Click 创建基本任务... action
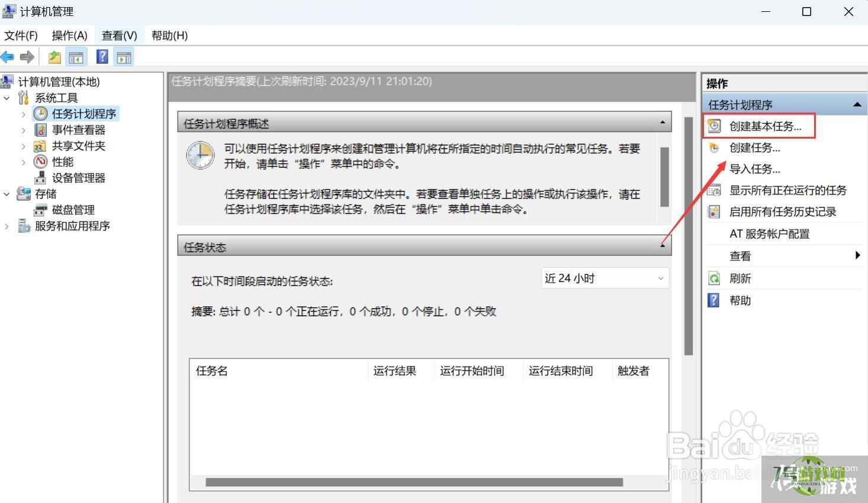This screenshot has width=868, height=503. [765, 126]
